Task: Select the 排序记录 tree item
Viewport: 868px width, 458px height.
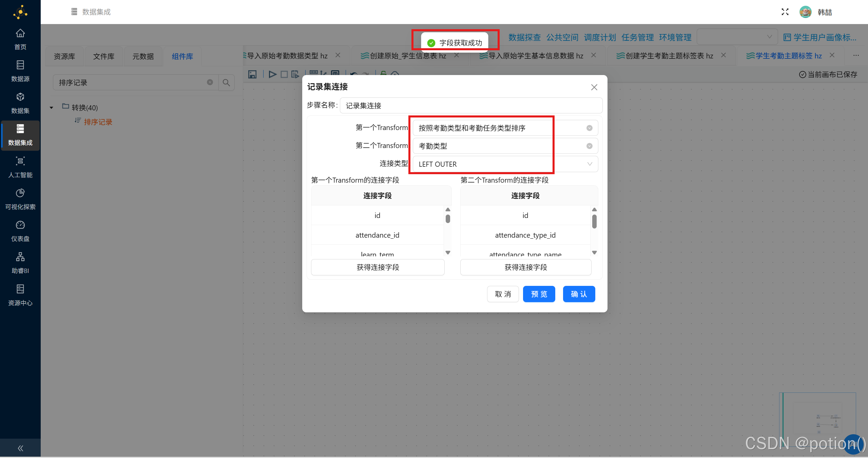Action: 98,122
